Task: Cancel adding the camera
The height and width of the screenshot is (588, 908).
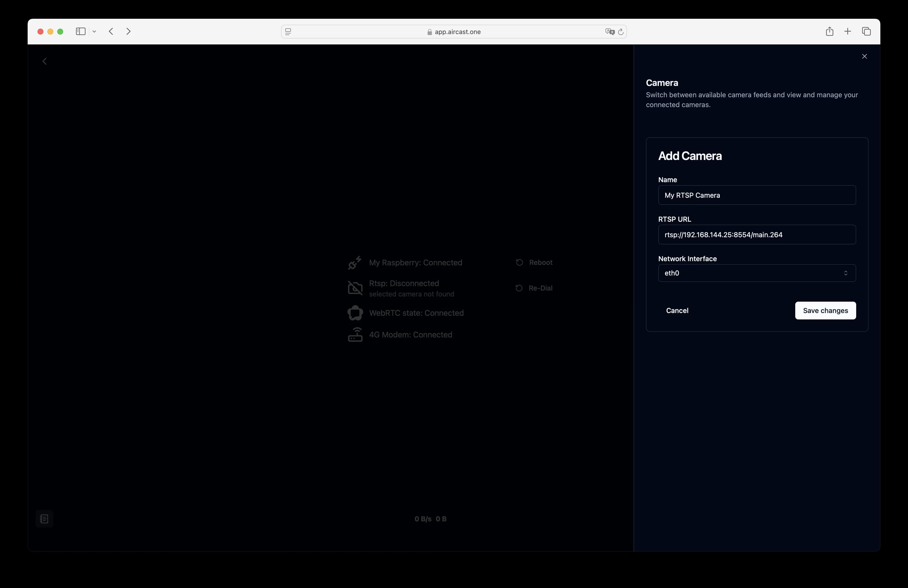Action: (677, 311)
